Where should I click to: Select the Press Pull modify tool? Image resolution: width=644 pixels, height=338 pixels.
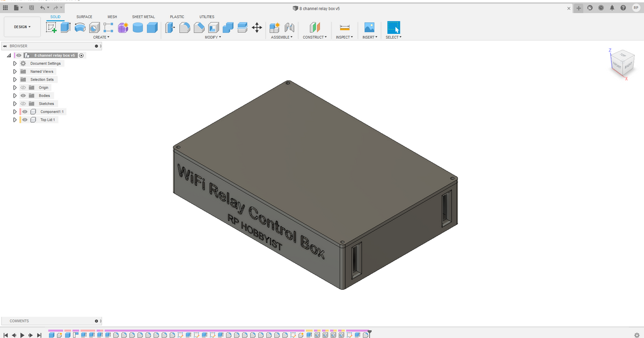tap(169, 27)
